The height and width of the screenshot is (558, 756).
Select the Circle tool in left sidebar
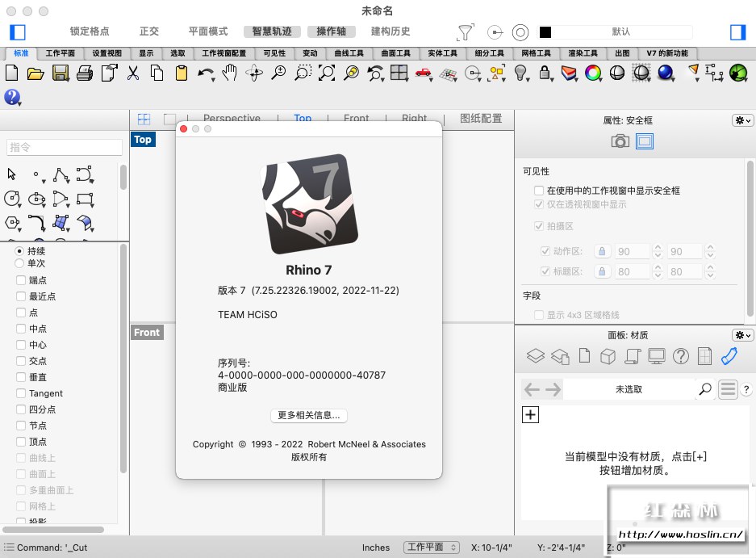11,199
